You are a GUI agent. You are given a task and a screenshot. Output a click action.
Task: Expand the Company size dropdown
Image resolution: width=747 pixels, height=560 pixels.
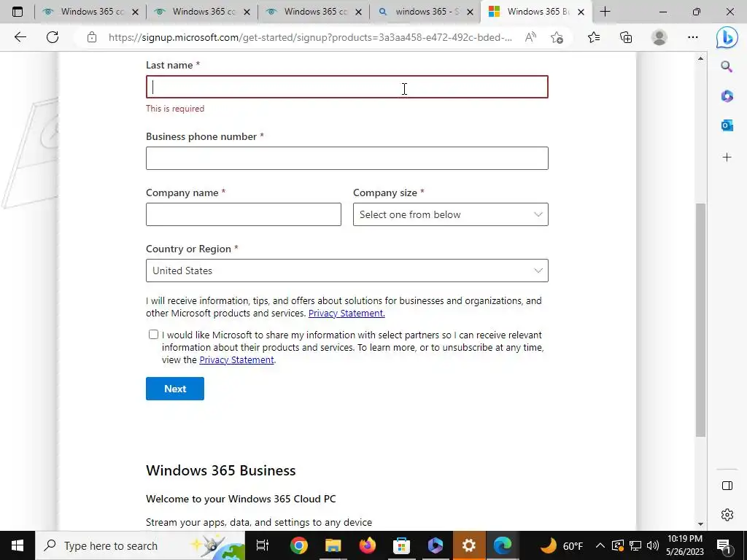[450, 214]
